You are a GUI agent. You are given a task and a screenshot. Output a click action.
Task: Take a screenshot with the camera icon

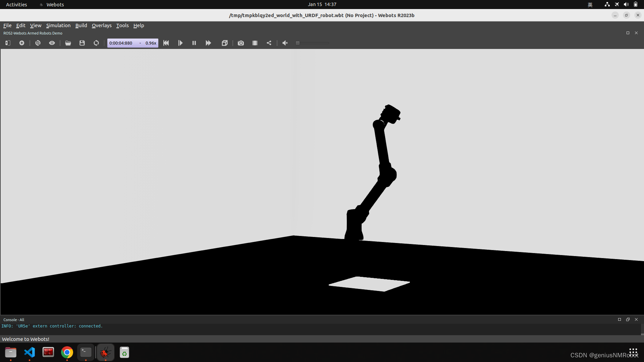point(241,43)
